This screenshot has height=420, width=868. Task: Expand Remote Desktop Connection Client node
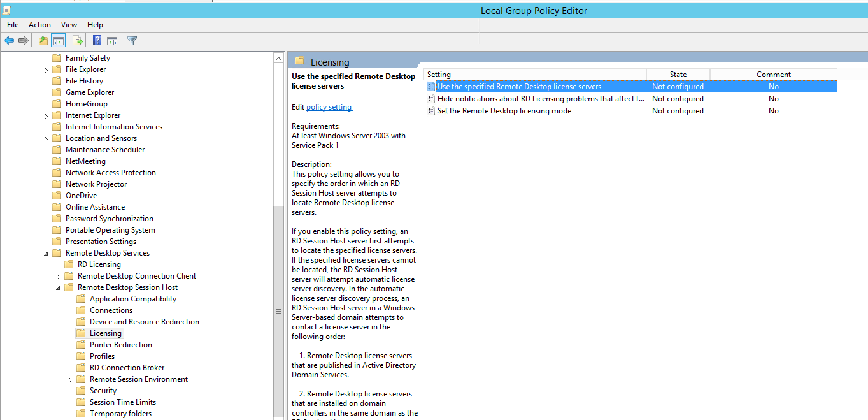(x=58, y=277)
